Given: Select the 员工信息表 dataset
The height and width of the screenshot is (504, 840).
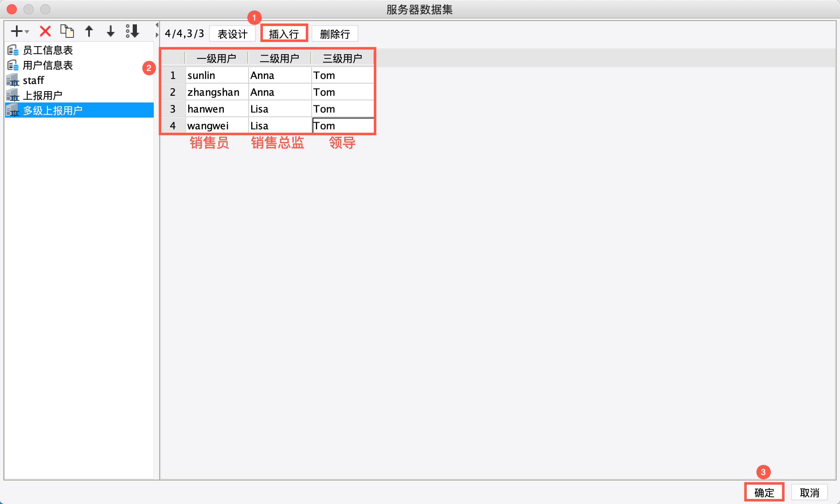Looking at the screenshot, I should pos(47,50).
